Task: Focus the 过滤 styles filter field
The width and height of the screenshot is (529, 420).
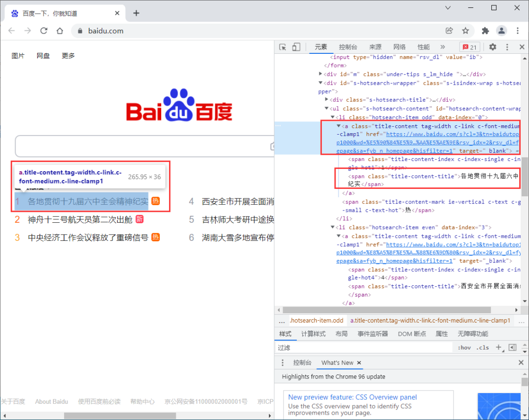Action: pos(363,348)
